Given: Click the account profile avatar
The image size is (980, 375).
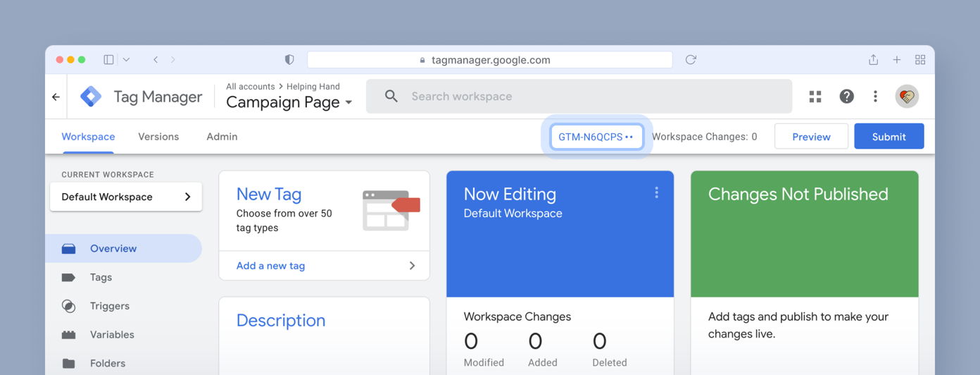Looking at the screenshot, I should (x=907, y=97).
